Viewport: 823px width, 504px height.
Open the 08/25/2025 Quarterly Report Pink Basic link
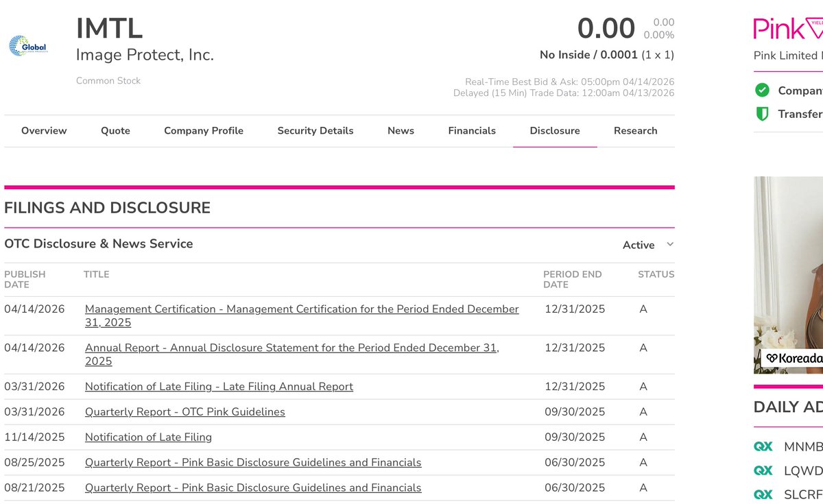[253, 463]
